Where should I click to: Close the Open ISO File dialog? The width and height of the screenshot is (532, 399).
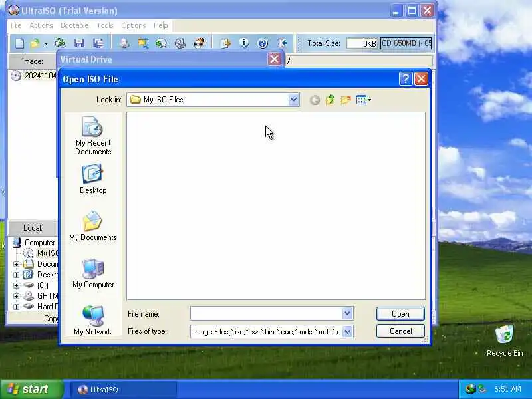[x=421, y=79]
